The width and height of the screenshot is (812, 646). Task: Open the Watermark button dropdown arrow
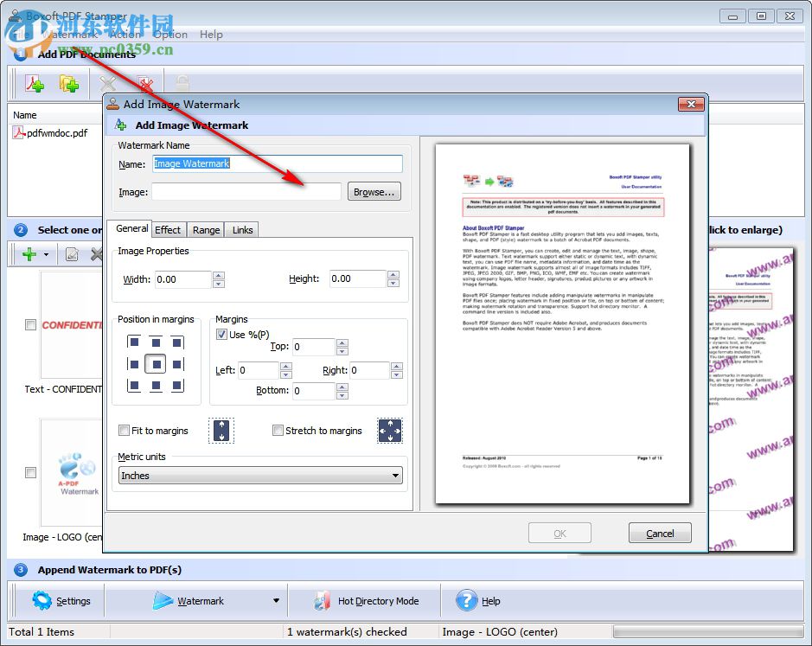tap(275, 600)
